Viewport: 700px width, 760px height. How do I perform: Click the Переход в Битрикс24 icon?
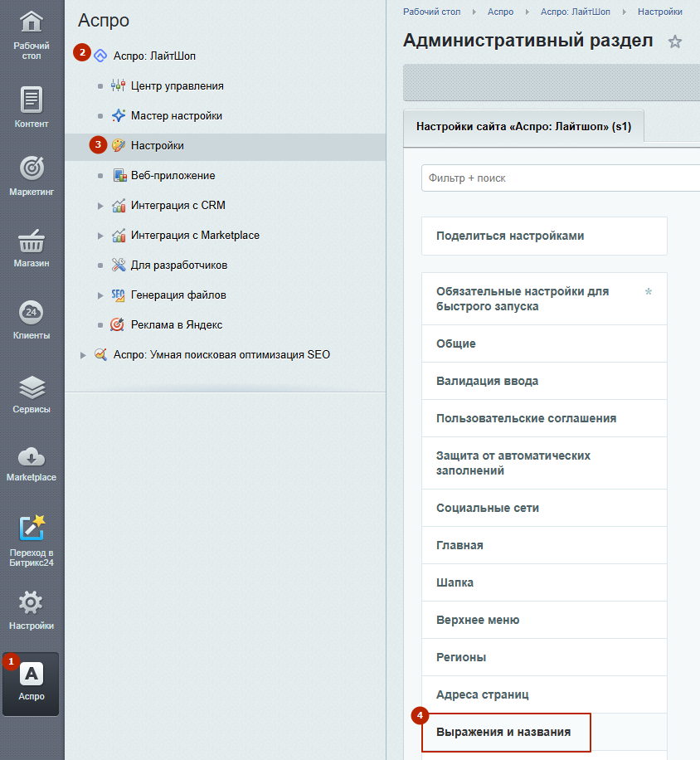(32, 529)
